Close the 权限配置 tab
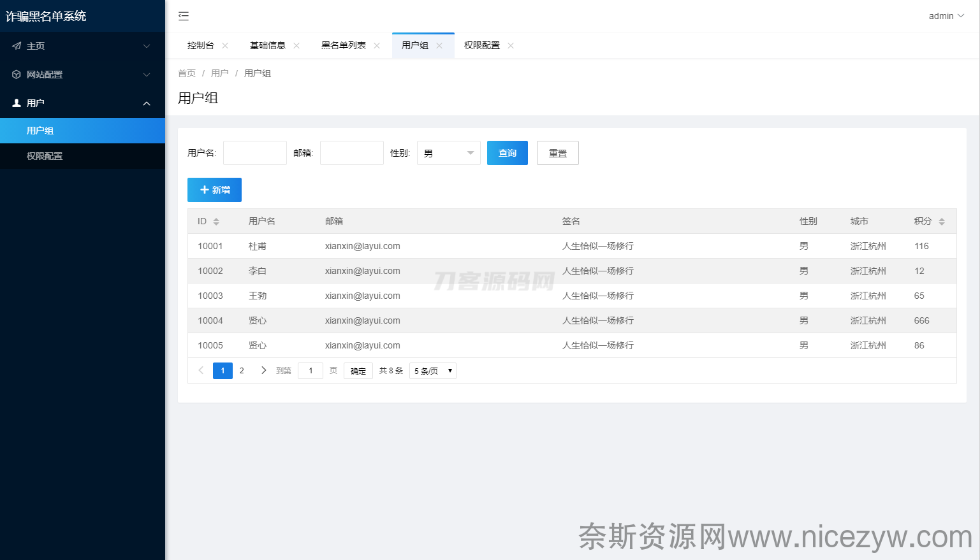 tap(511, 45)
